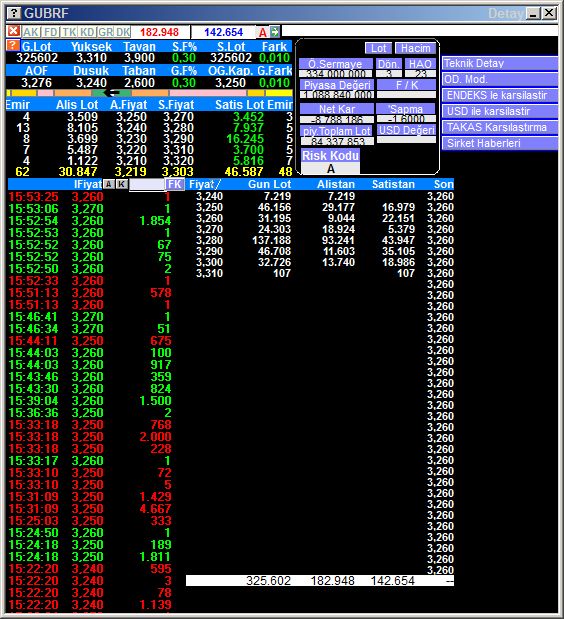Toggle the A filter in the trades header
Screen dimensions: 564x619
(x=109, y=184)
